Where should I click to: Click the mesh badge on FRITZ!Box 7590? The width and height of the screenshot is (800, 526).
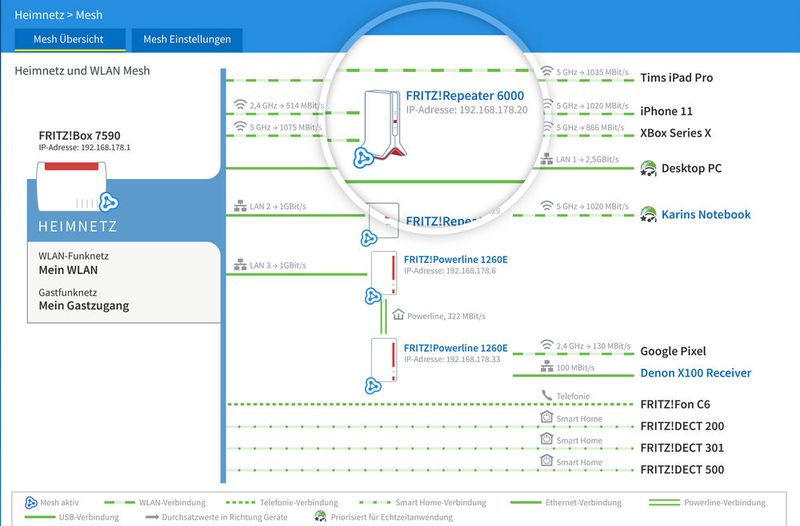tap(108, 202)
